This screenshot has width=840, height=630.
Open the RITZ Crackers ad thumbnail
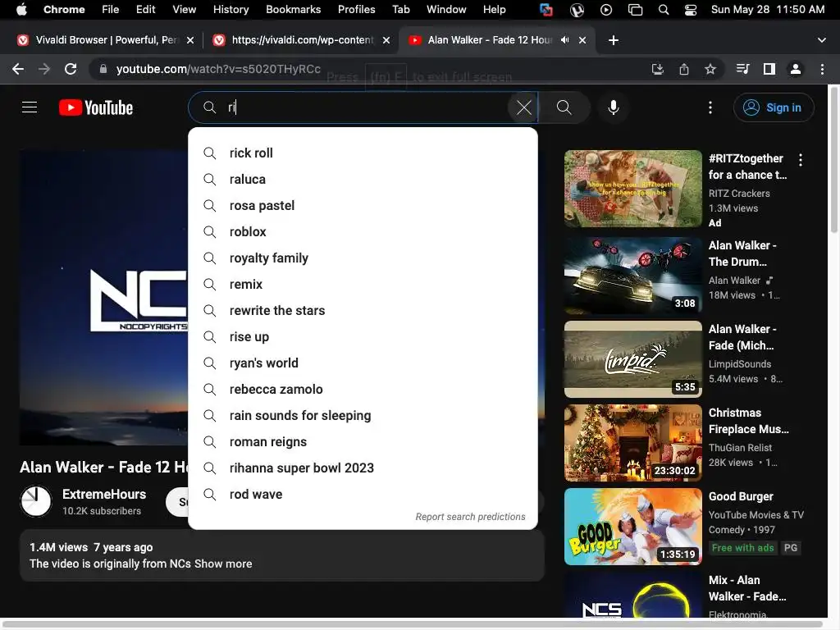tap(632, 189)
